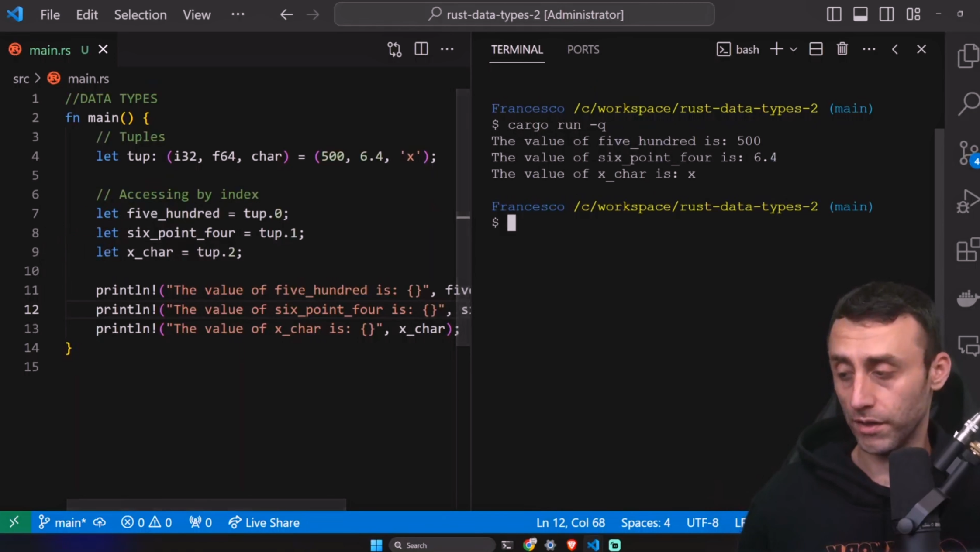Open the rust-data-types-2 search bar

point(524,14)
